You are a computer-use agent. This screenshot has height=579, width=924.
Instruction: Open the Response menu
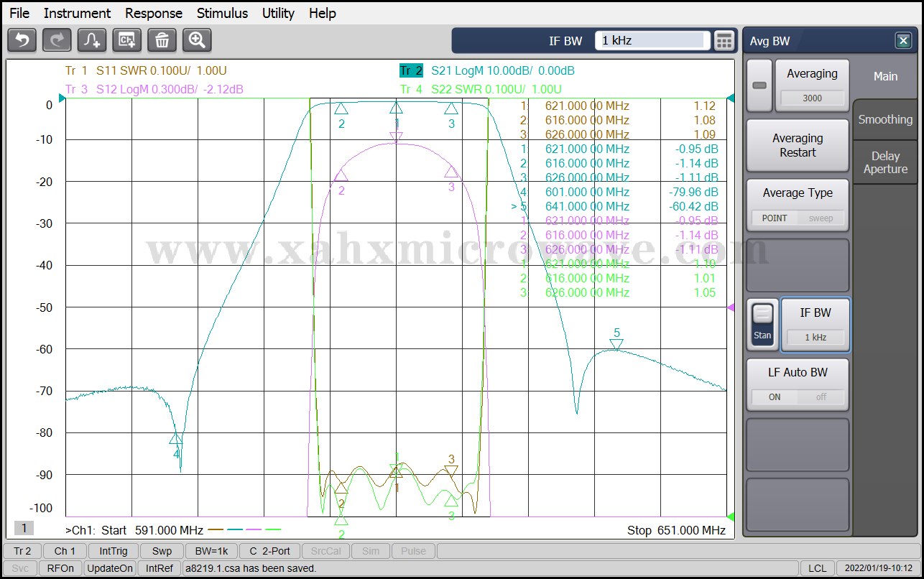tap(154, 13)
